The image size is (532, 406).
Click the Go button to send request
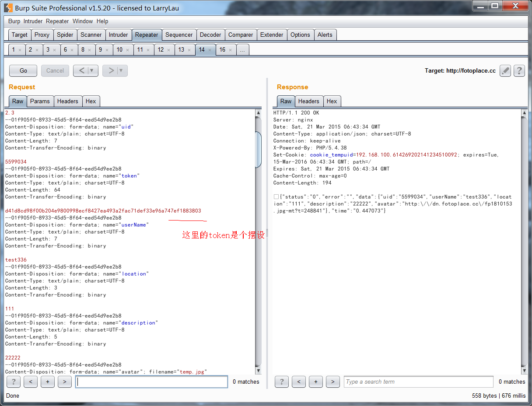[23, 70]
